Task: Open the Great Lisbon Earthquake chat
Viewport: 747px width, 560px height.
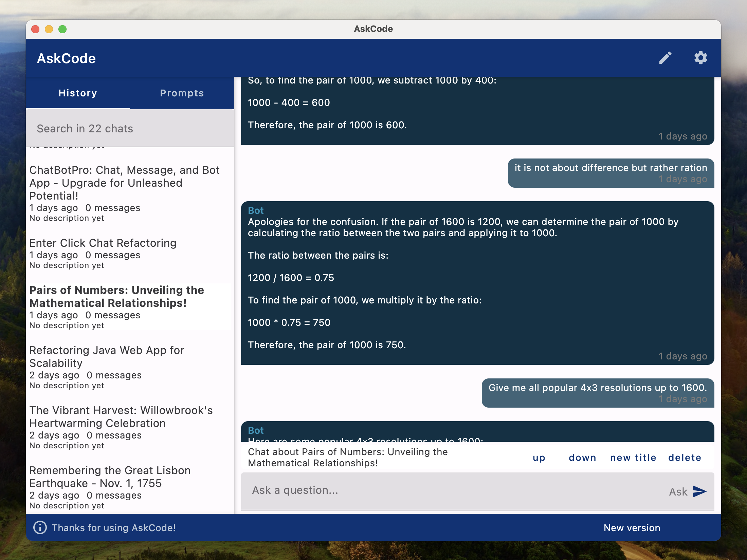Action: 110,477
